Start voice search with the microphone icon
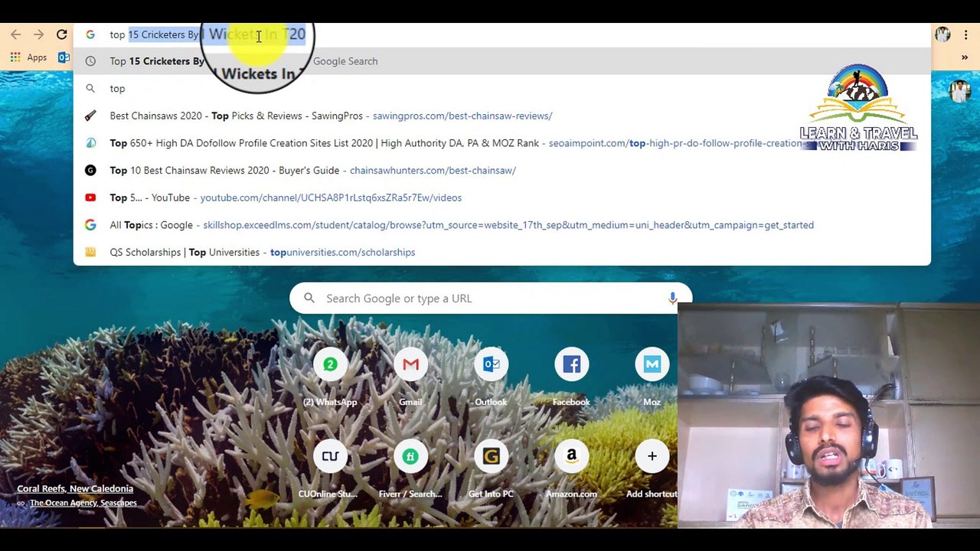Image resolution: width=980 pixels, height=551 pixels. (672, 298)
